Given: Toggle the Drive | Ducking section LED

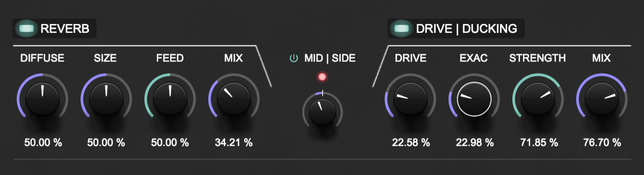Looking at the screenshot, I should pyautogui.click(x=402, y=29).
